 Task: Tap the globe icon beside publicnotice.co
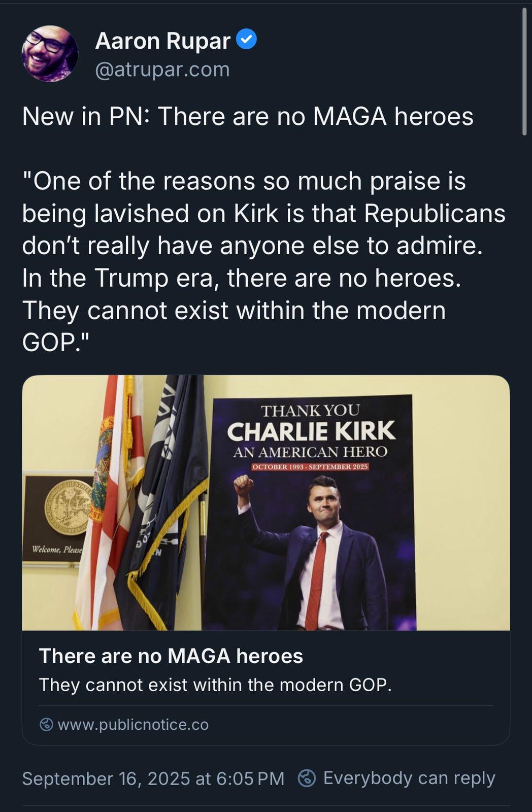(46, 724)
